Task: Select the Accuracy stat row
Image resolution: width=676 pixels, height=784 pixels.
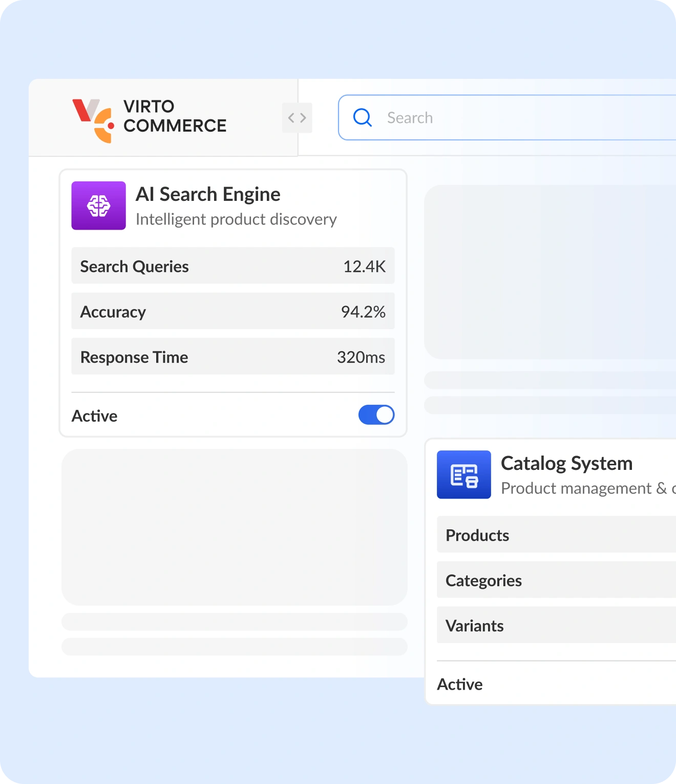Action: click(233, 311)
